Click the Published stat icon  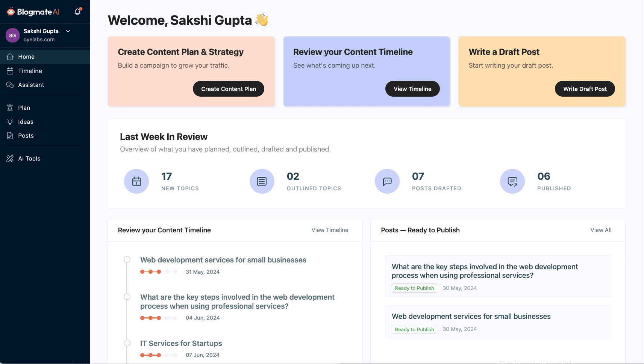click(512, 181)
